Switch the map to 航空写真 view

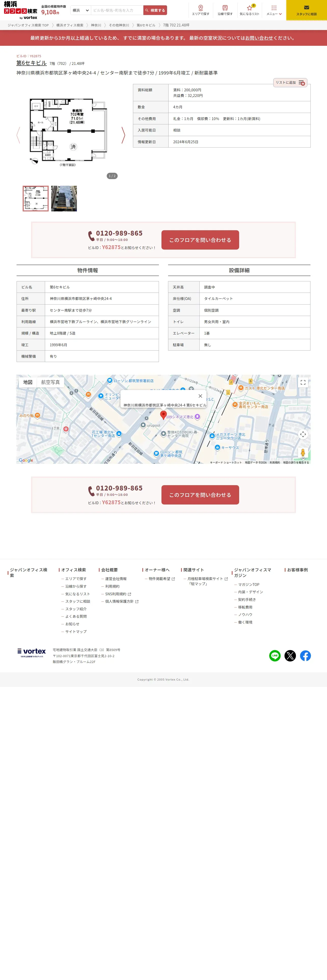50,382
